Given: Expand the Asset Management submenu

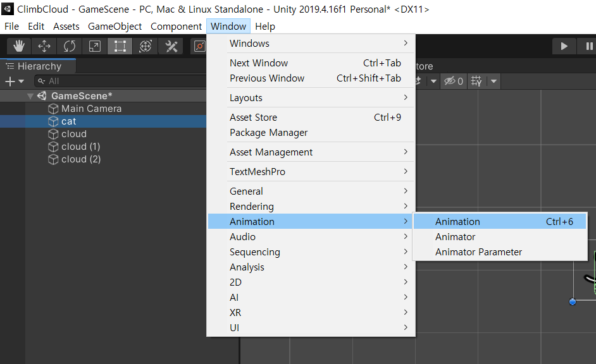Looking at the screenshot, I should [312, 152].
